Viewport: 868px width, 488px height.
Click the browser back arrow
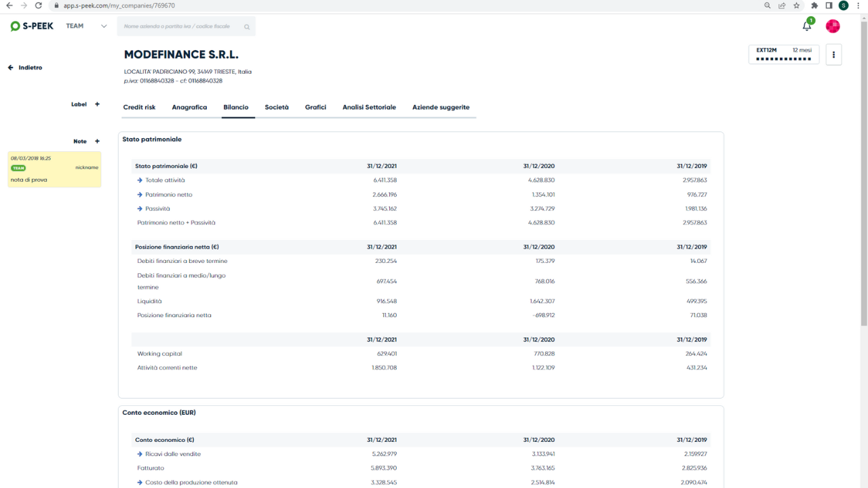pos(9,5)
